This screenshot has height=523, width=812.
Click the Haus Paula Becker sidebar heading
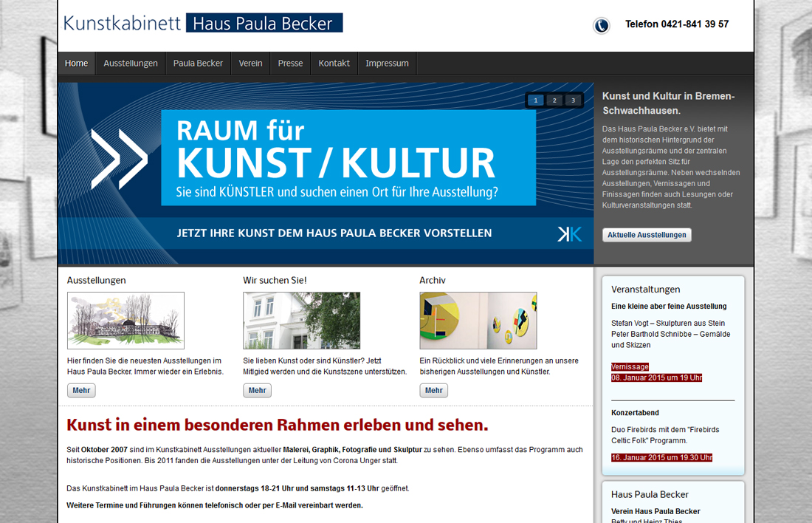[x=650, y=494]
